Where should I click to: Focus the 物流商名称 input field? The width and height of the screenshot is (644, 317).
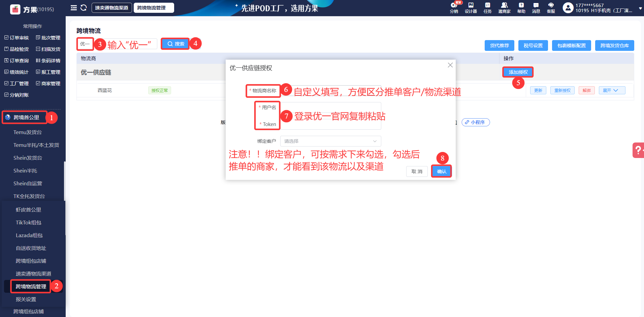coord(331,91)
